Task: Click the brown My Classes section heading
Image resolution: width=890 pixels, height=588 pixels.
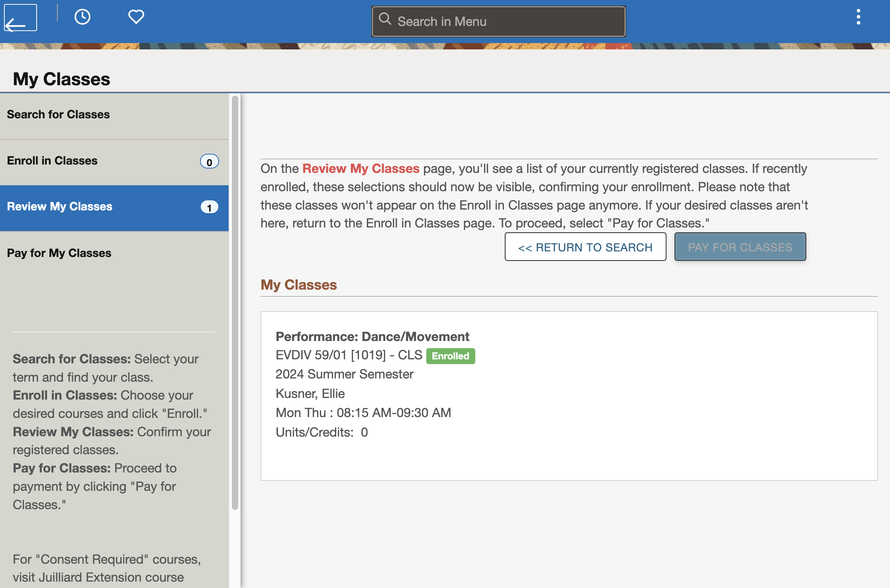Action: coord(298,285)
